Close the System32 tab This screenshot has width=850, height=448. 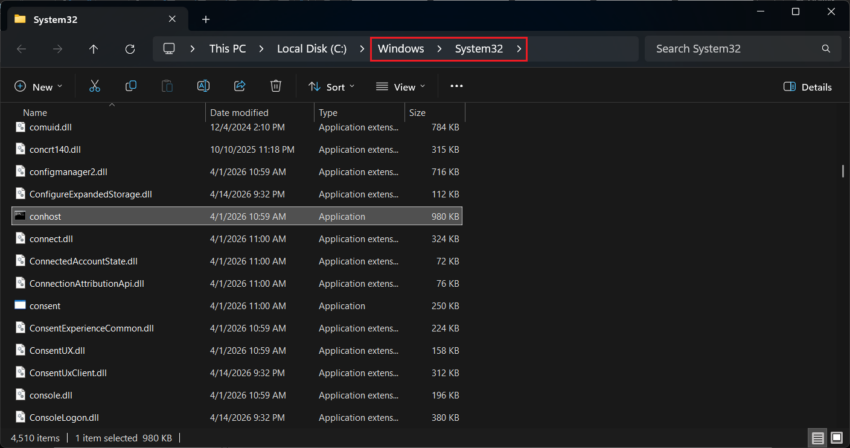(x=172, y=19)
